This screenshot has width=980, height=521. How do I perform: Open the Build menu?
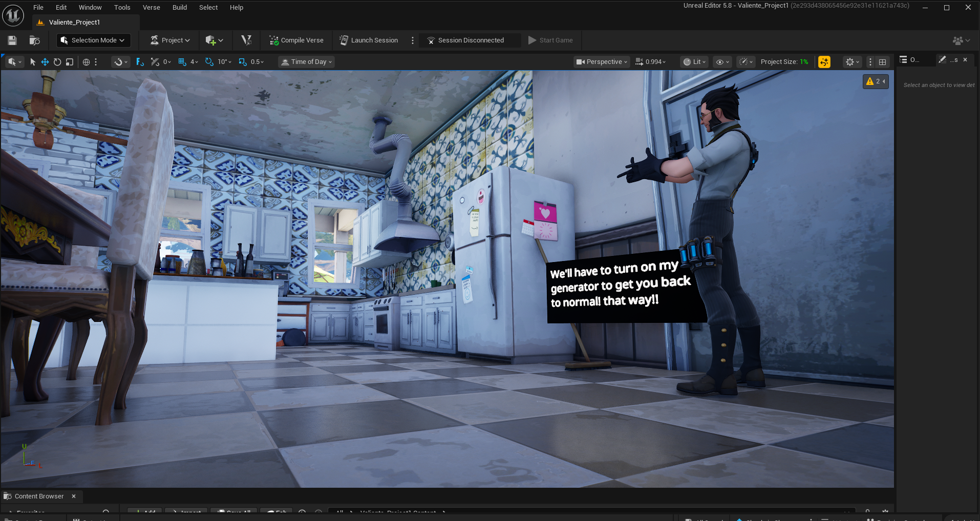[179, 8]
